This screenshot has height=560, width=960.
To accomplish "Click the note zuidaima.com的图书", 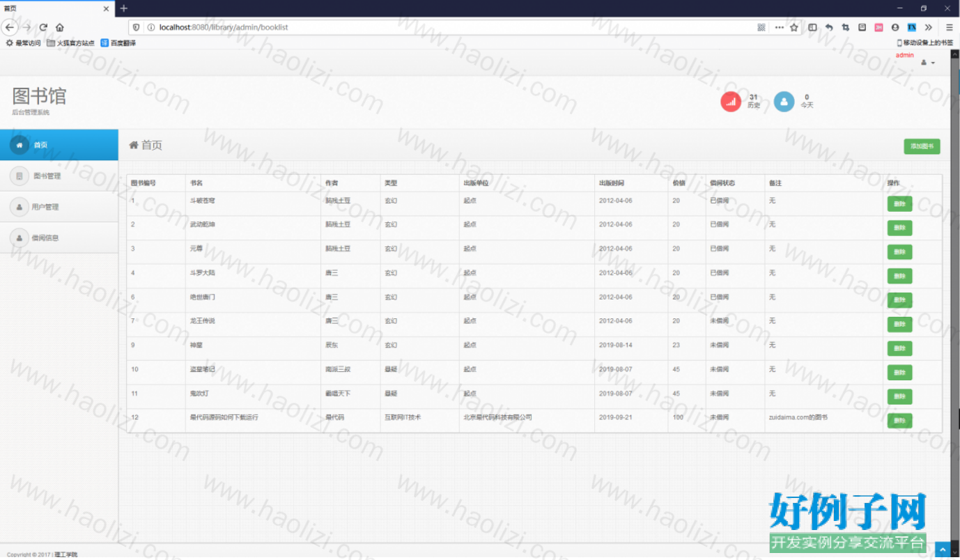I will pyautogui.click(x=798, y=417).
